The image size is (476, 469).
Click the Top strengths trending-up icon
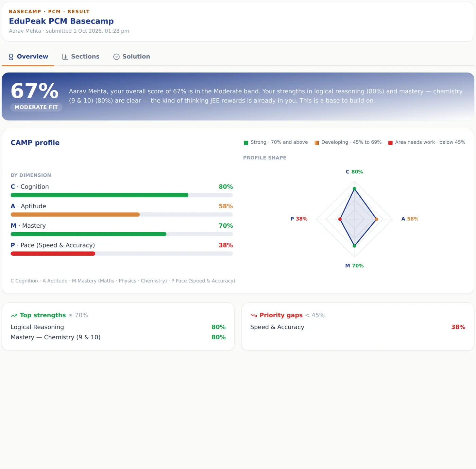[14, 316]
